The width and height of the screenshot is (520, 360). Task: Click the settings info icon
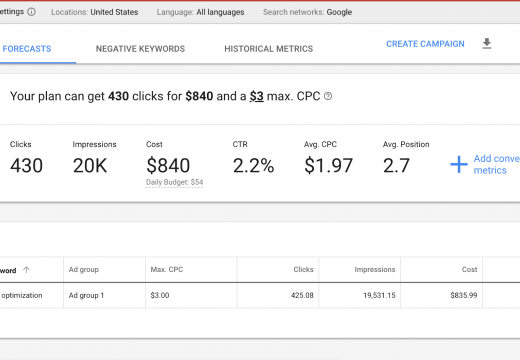point(31,12)
